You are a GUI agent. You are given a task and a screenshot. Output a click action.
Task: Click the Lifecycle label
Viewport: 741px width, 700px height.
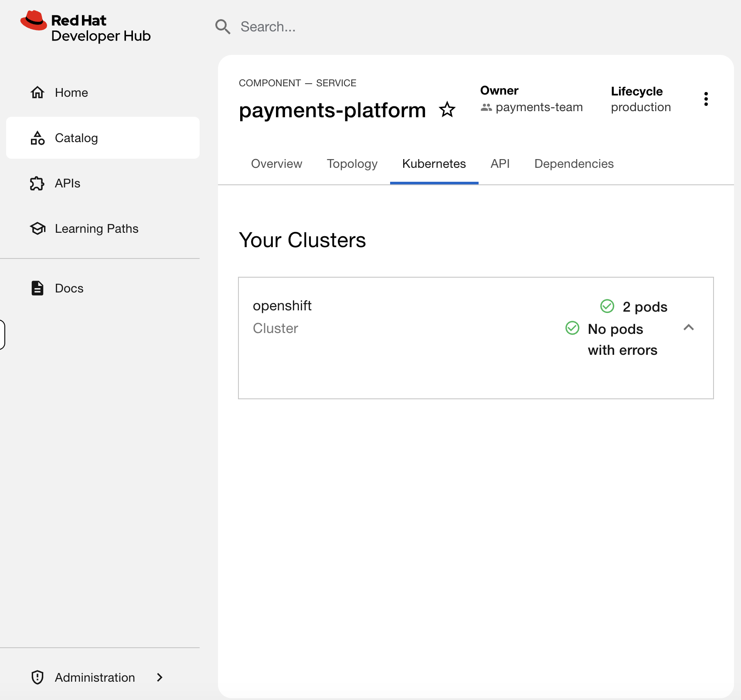point(637,92)
